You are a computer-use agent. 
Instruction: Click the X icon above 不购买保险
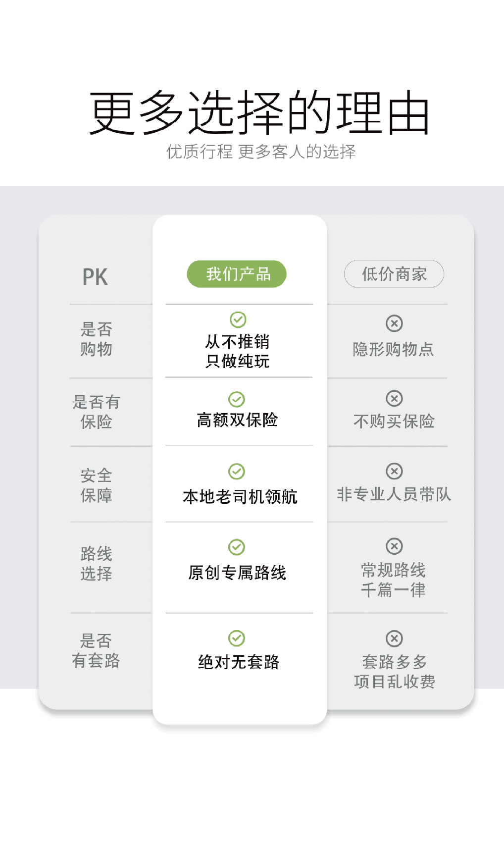[x=394, y=398]
